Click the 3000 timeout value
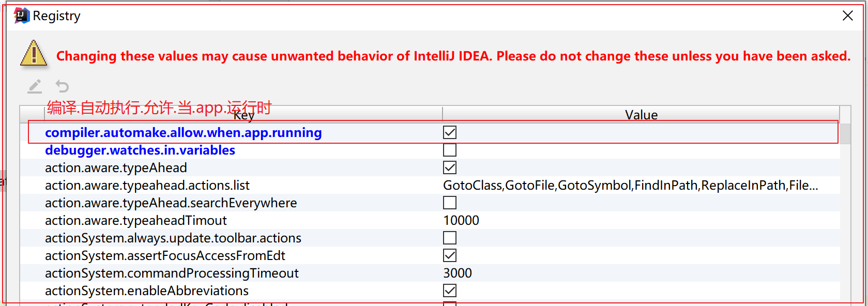This screenshot has height=306, width=868. click(458, 273)
